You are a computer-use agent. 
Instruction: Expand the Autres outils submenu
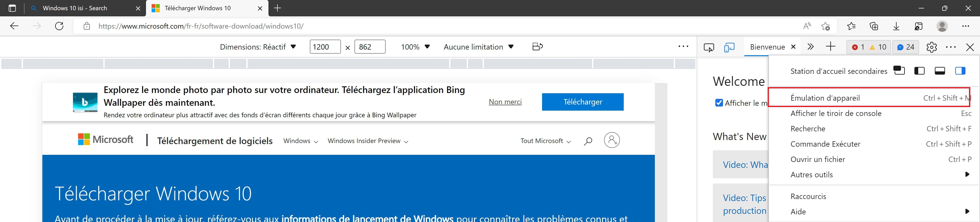(x=874, y=174)
